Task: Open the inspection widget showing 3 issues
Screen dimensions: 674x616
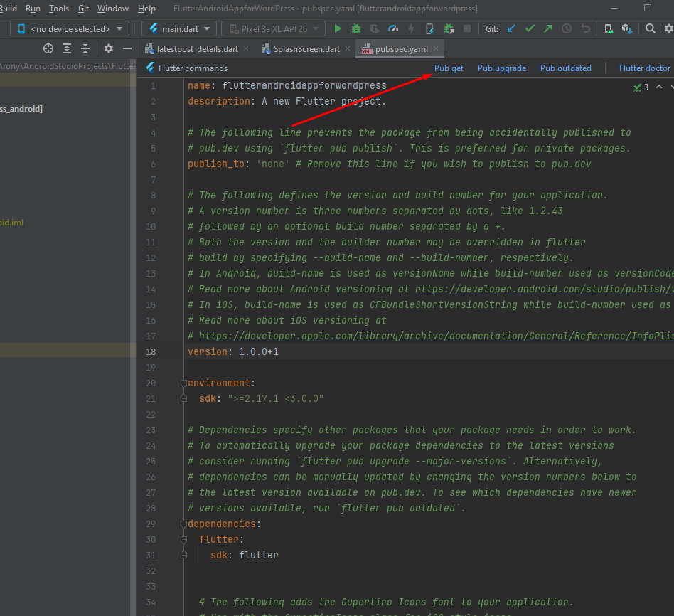Action: (x=641, y=87)
